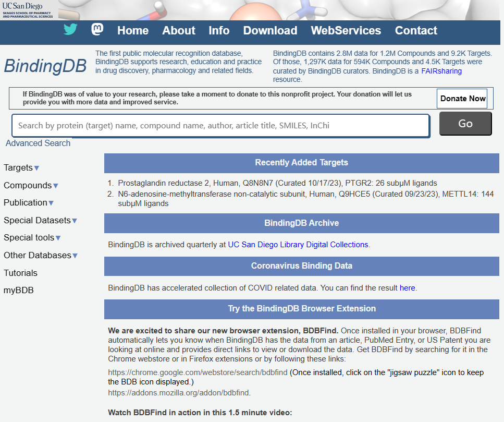
Task: Expand the Targets sidebar menu
Action: (x=21, y=167)
